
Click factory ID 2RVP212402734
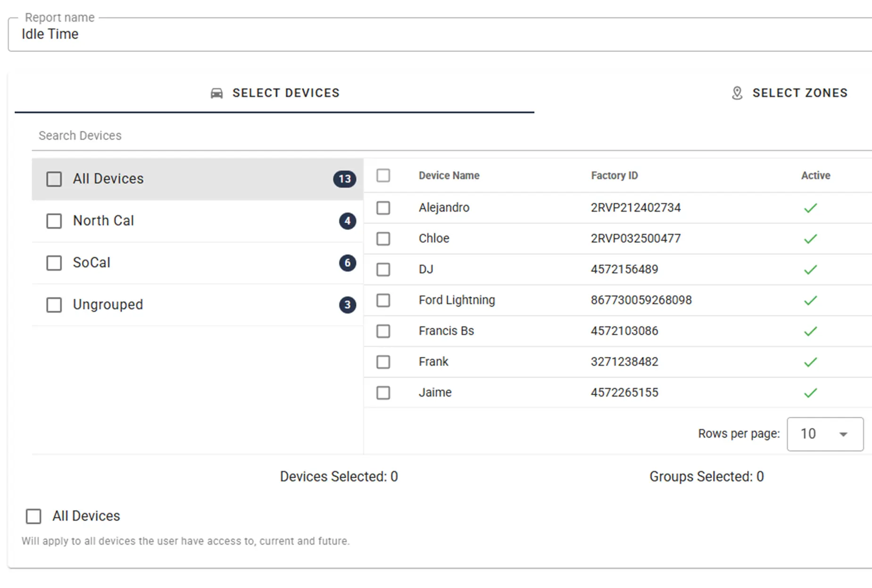[636, 208]
